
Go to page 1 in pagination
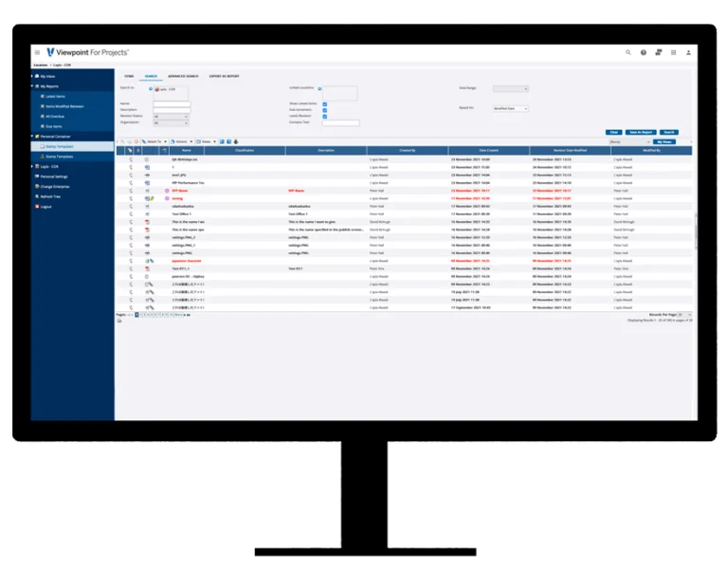[x=136, y=315]
